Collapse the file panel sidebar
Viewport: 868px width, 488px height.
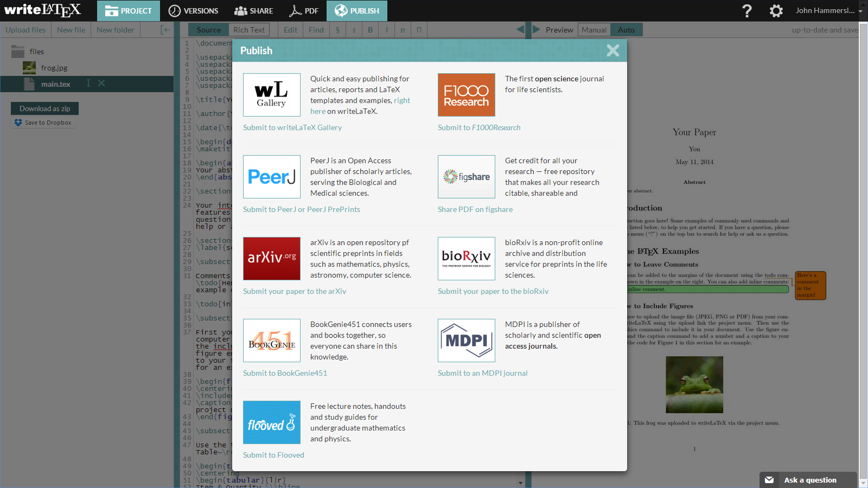click(x=165, y=30)
